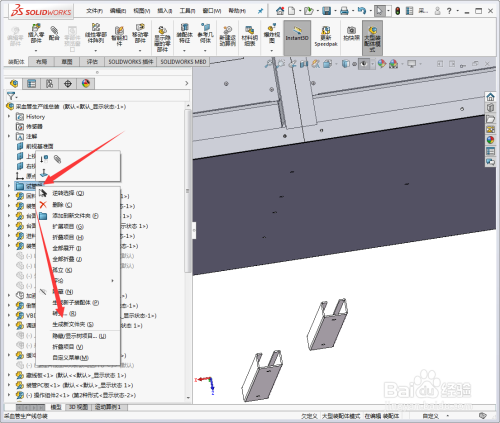The image size is (500, 423).
Task: Click the home icon in the top quick toolbar
Action: tap(280, 11)
